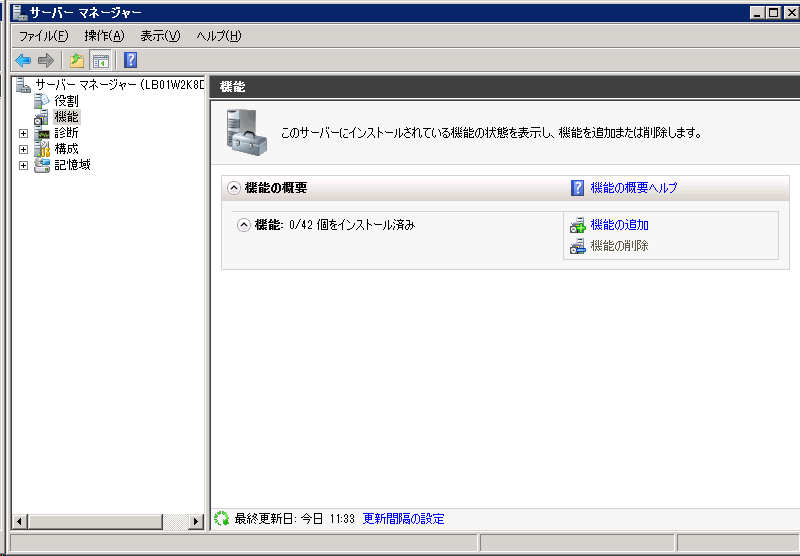
Task: Open the ヘルプ(H) menu
Action: tap(219, 36)
